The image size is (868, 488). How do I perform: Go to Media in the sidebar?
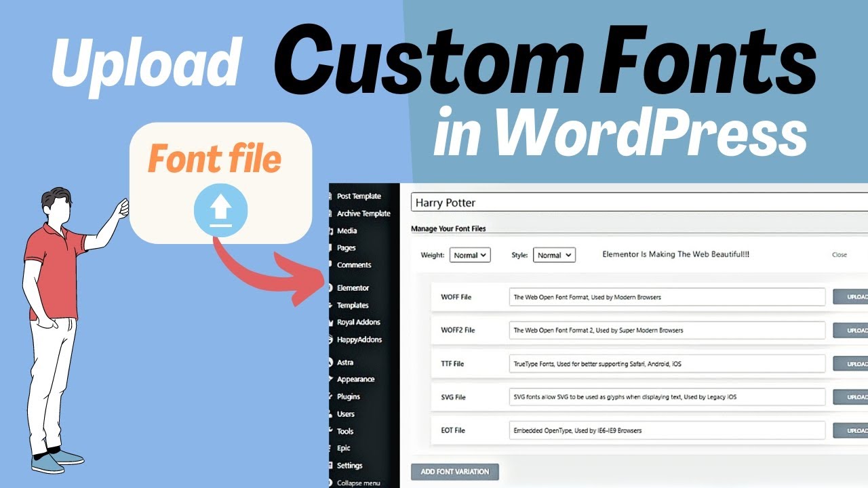click(x=347, y=231)
